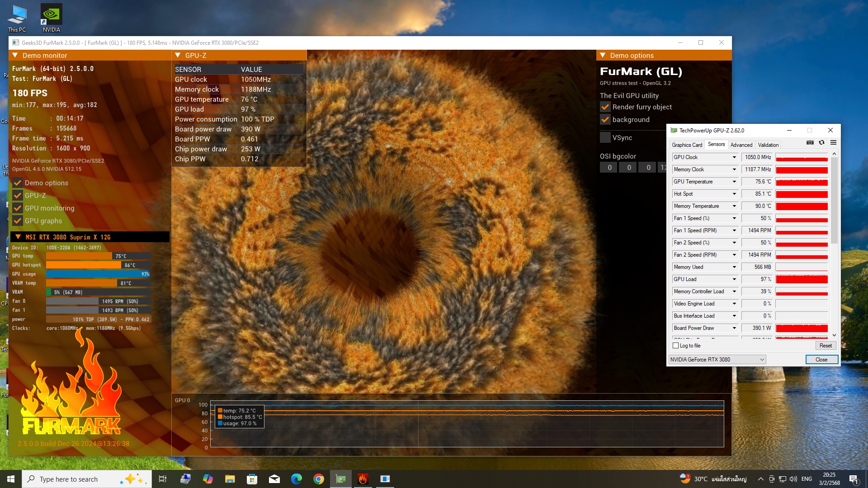
Task: Click the GPU-Z refresh icon
Action: [821, 142]
